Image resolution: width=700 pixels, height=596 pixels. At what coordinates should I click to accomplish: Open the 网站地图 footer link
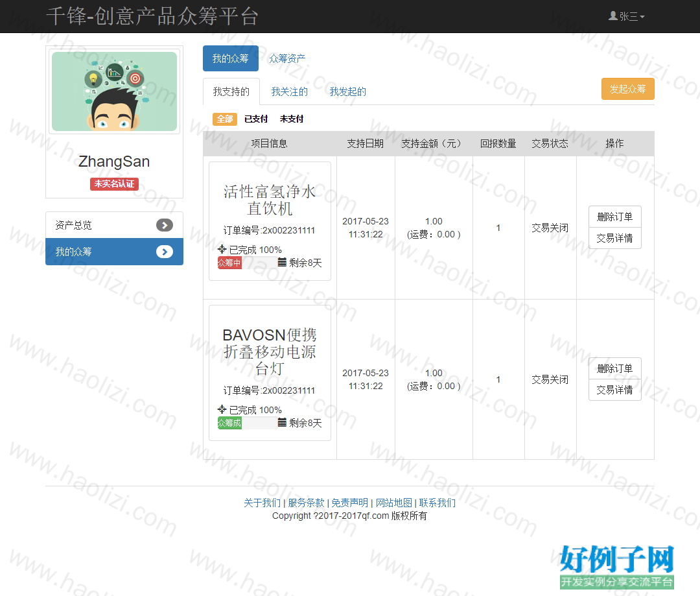(x=394, y=503)
